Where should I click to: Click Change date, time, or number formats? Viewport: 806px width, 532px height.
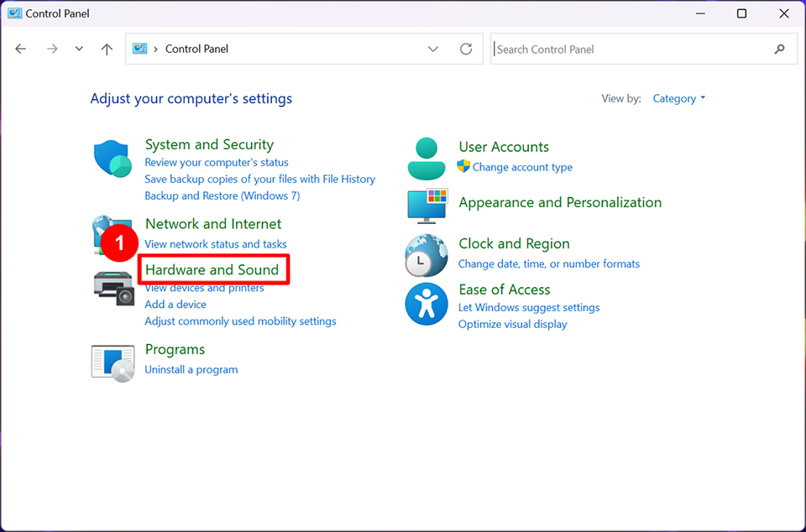point(549,264)
